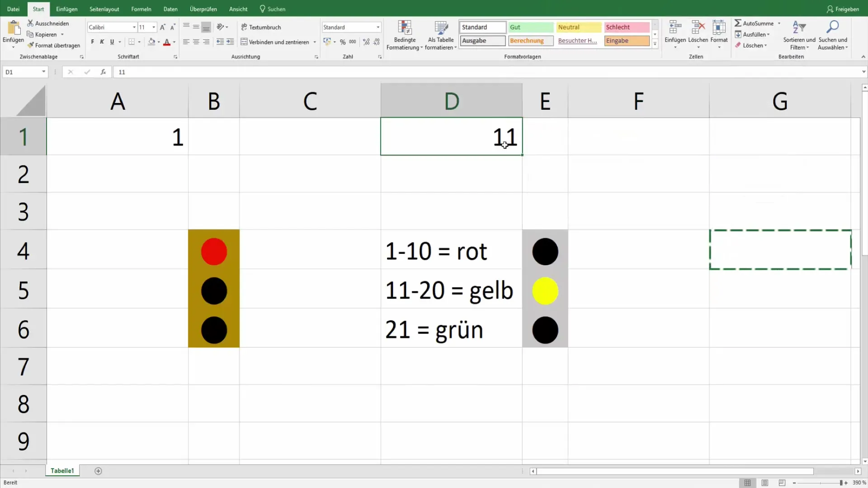Toggle bold formatting (F)

coord(93,42)
